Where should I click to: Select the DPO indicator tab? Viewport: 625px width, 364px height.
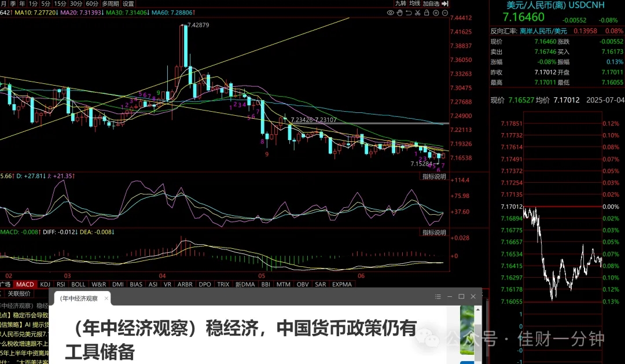click(x=205, y=284)
